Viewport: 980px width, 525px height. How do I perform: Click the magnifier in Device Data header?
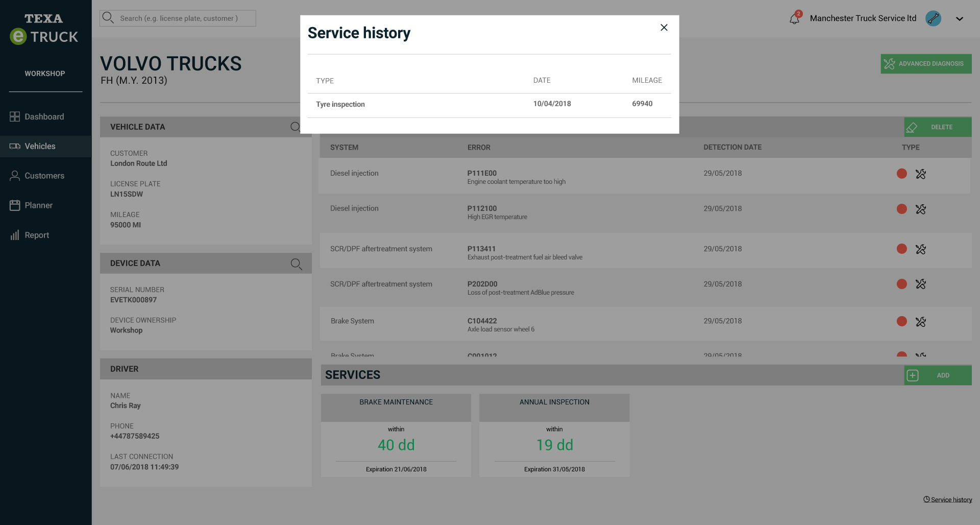point(296,264)
